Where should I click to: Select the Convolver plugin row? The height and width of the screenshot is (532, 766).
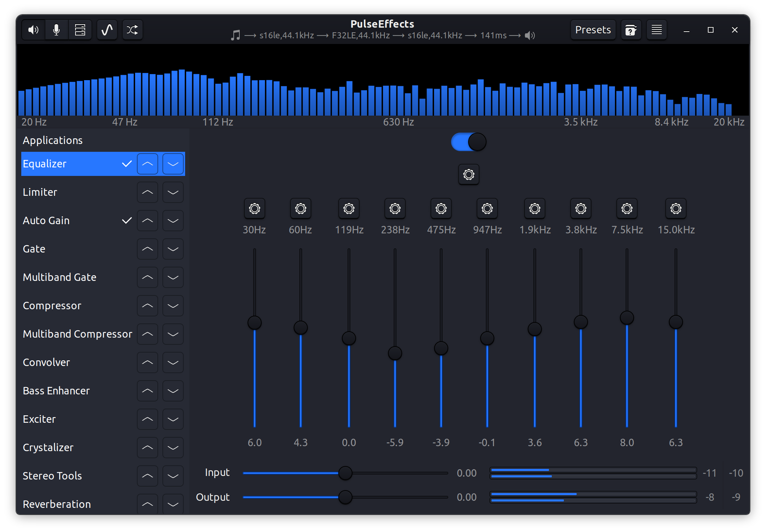tap(103, 362)
